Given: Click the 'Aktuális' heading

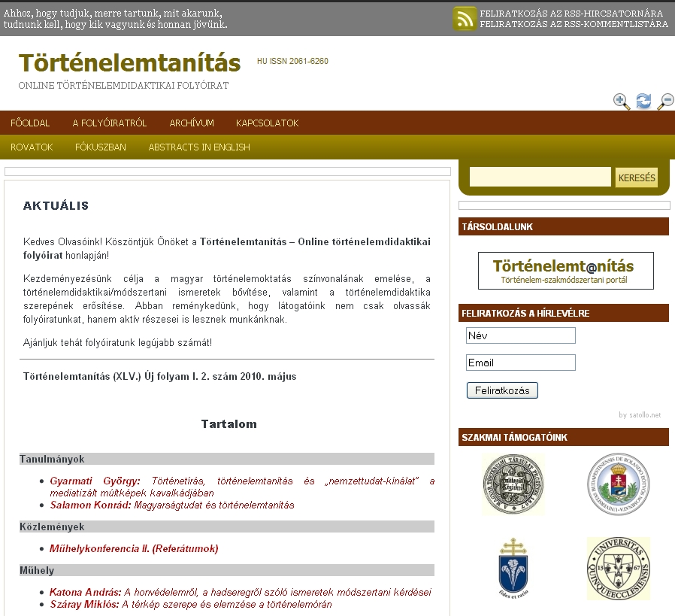Looking at the screenshot, I should coord(56,205).
